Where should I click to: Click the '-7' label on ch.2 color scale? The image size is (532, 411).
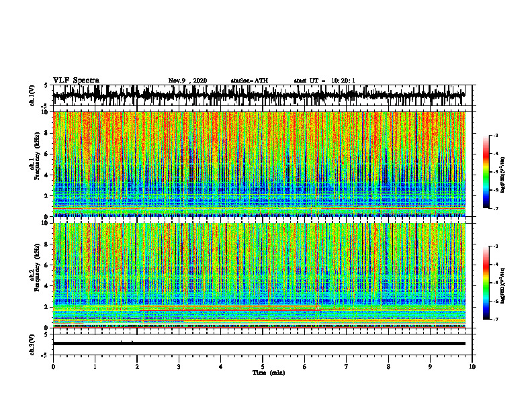pyautogui.click(x=496, y=319)
